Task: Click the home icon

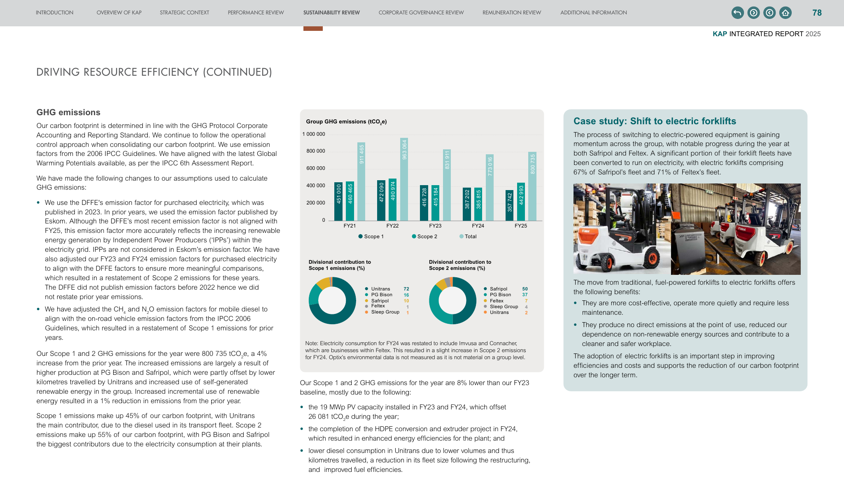Action: click(x=786, y=13)
